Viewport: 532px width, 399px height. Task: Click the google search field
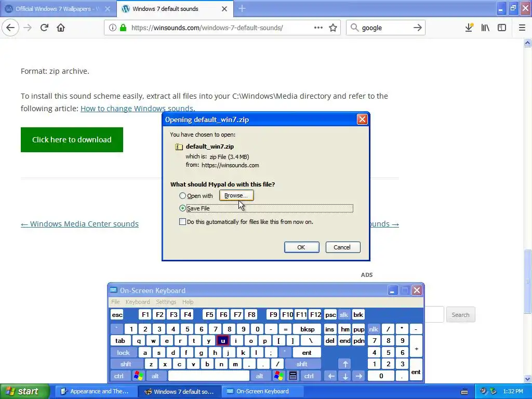point(386,28)
